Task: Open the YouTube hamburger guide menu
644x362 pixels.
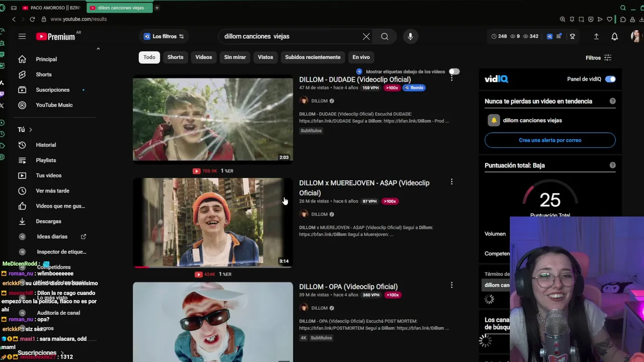Action: [x=22, y=36]
